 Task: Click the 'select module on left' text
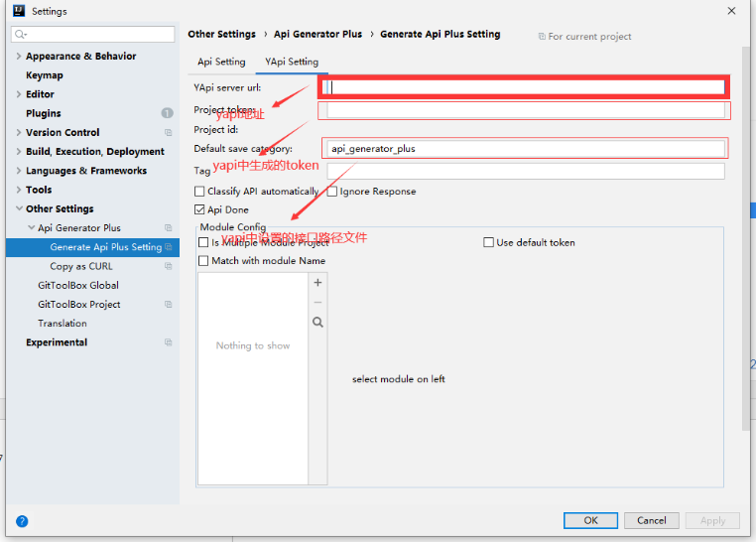coord(398,379)
